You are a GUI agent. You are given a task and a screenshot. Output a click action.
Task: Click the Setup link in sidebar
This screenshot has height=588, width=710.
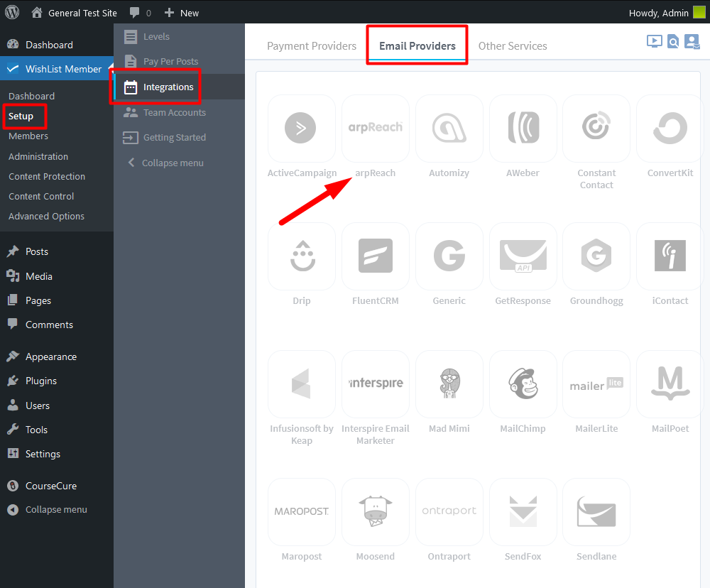21,116
